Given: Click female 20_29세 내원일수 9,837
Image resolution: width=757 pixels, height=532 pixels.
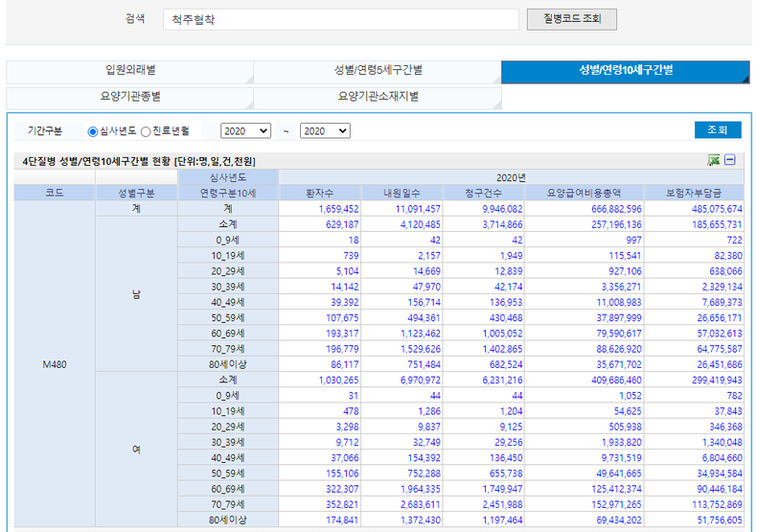Looking at the screenshot, I should [429, 427].
